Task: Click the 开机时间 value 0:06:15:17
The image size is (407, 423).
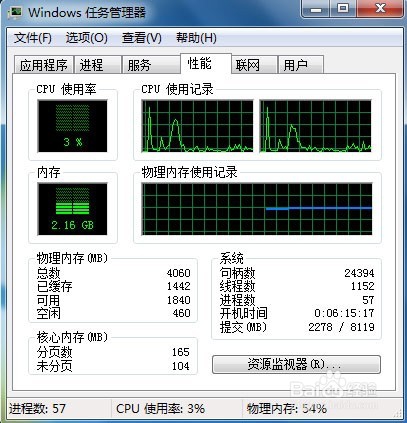Action: pyautogui.click(x=344, y=313)
